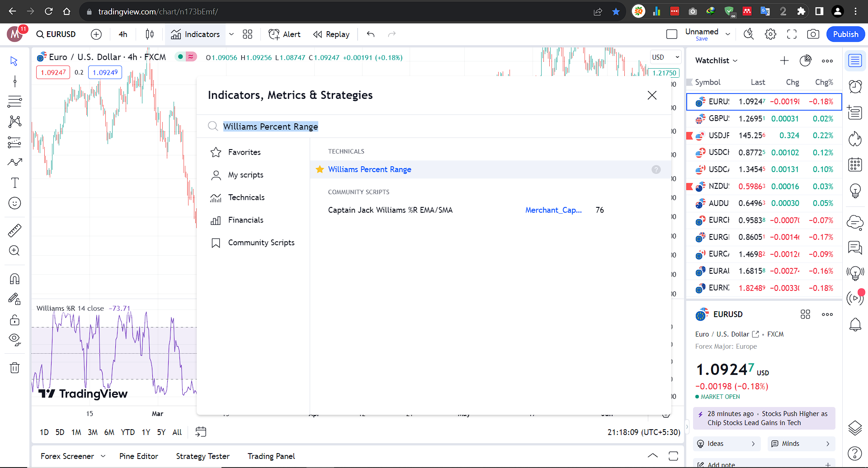This screenshot has width=868, height=468.
Task: Select the trend line drawing tool
Action: 14,81
